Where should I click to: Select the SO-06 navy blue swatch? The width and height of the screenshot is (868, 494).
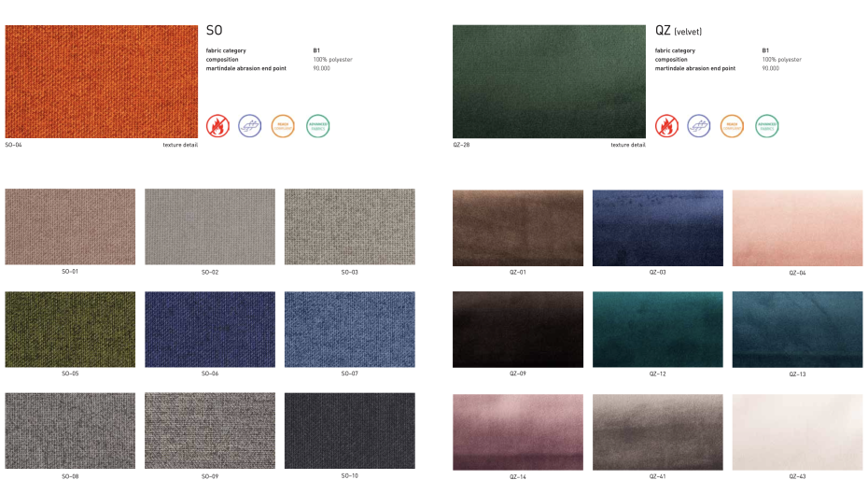(210, 329)
